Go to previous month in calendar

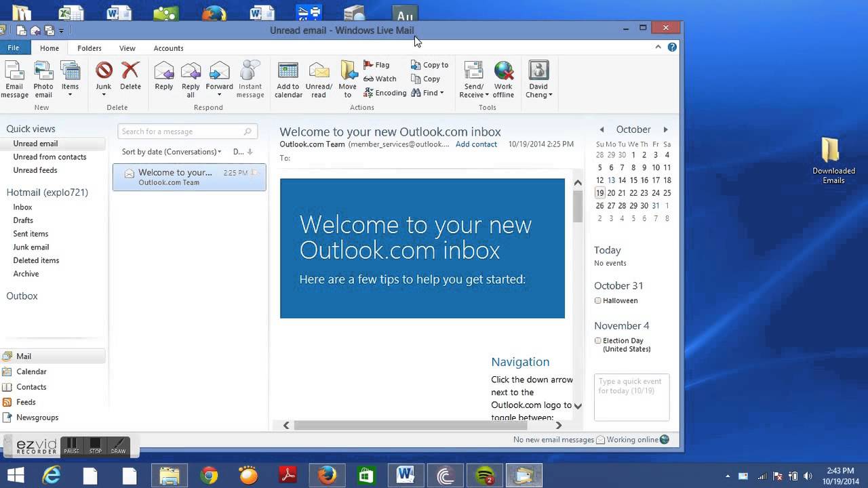click(601, 129)
